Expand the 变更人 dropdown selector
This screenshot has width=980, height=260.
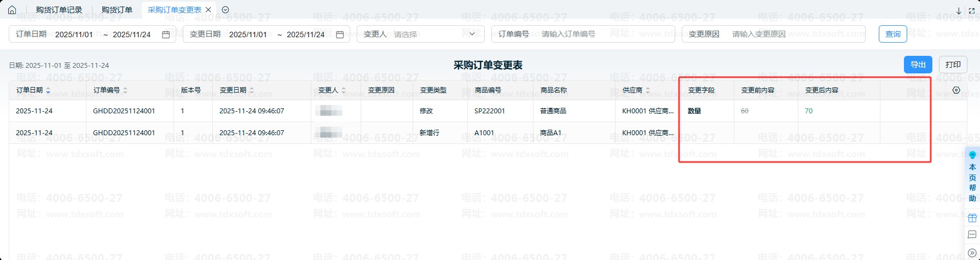click(421, 34)
